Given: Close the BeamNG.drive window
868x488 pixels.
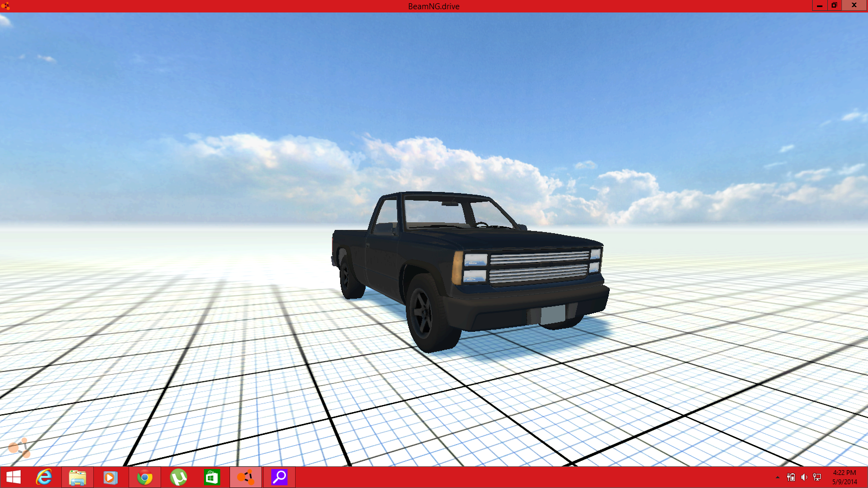Looking at the screenshot, I should pyautogui.click(x=854, y=5).
